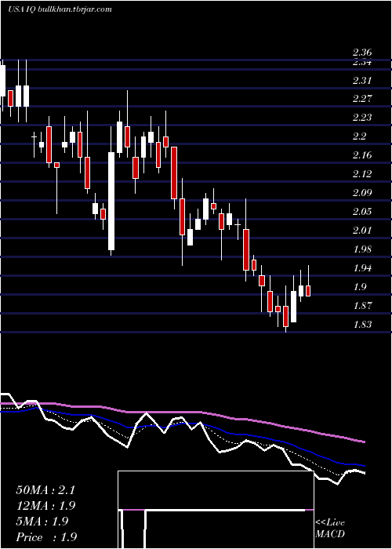Click the 2.23 price axis label
Viewport: 392px width, 549px height.
tap(362, 118)
